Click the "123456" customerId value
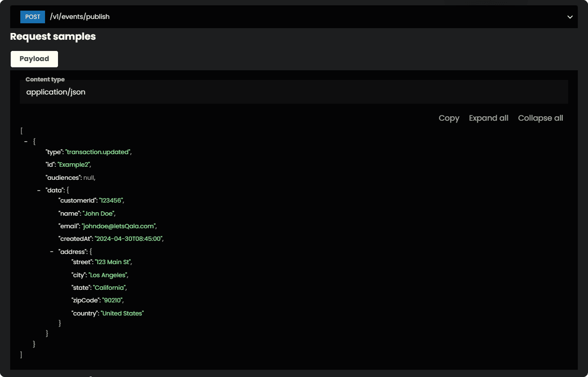 pyautogui.click(x=112, y=200)
